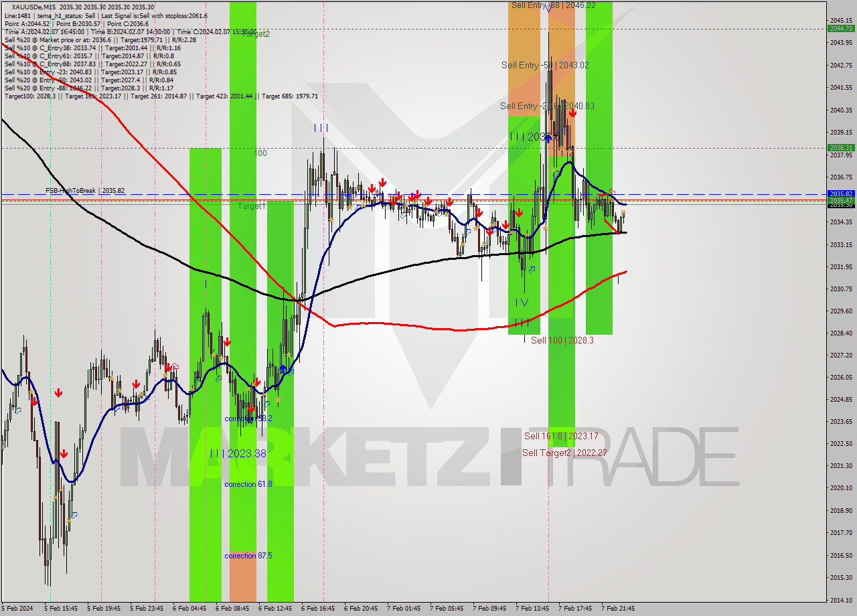Click the '6 Feb 12:45' time axis label

pos(275,609)
